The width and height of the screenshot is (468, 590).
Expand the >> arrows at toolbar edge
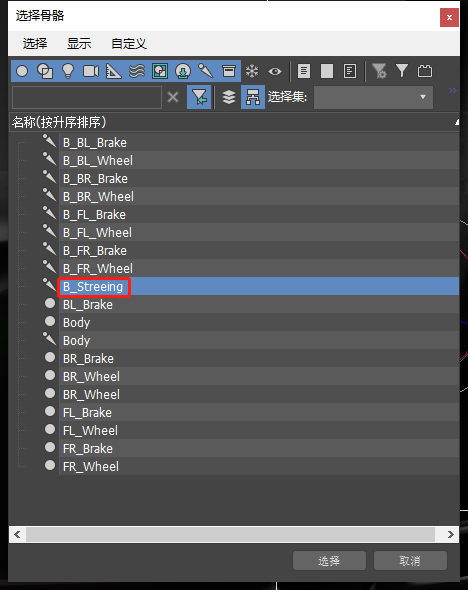[453, 90]
